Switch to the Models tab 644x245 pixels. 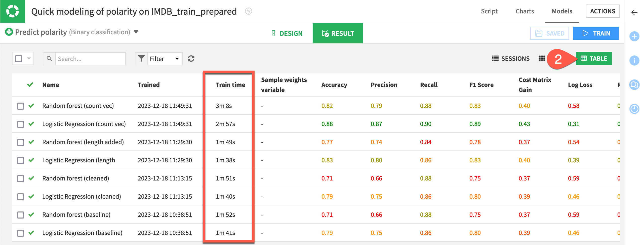(x=562, y=11)
